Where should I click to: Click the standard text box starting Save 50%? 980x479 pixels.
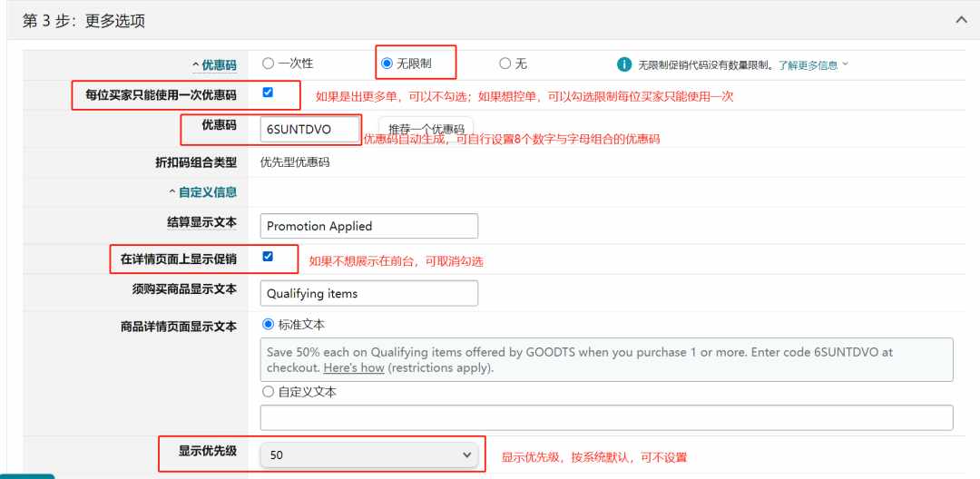pos(606,360)
